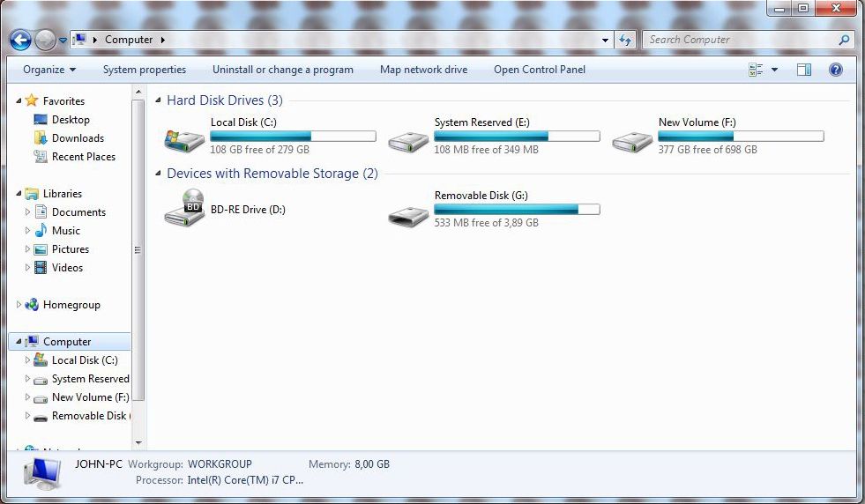Open the Organize menu
Viewport: 865px width, 504px height.
pyautogui.click(x=49, y=70)
